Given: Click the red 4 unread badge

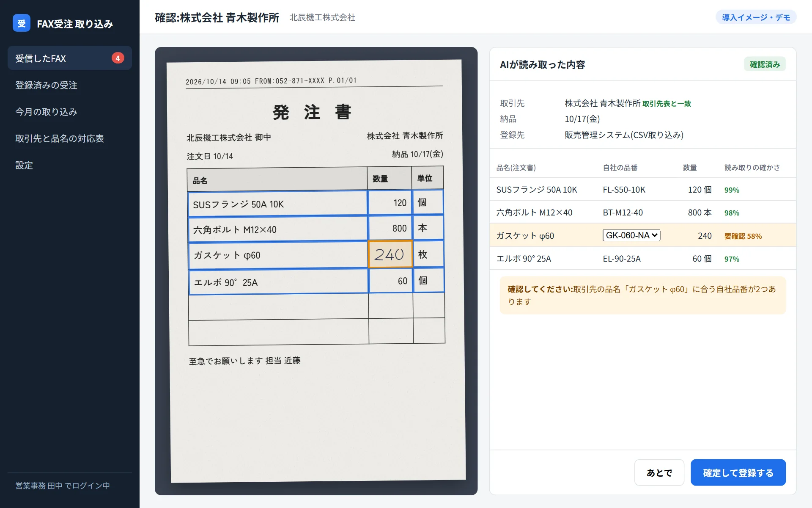Looking at the screenshot, I should [x=118, y=58].
